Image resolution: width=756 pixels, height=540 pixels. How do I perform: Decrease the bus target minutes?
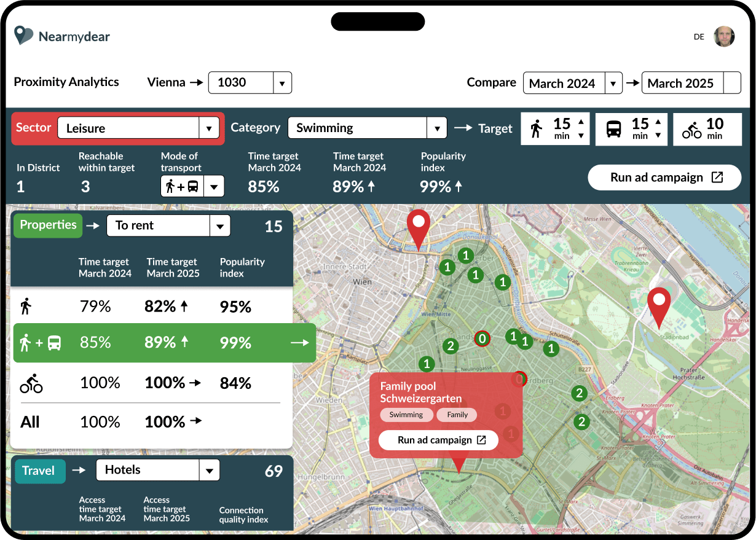pyautogui.click(x=658, y=136)
